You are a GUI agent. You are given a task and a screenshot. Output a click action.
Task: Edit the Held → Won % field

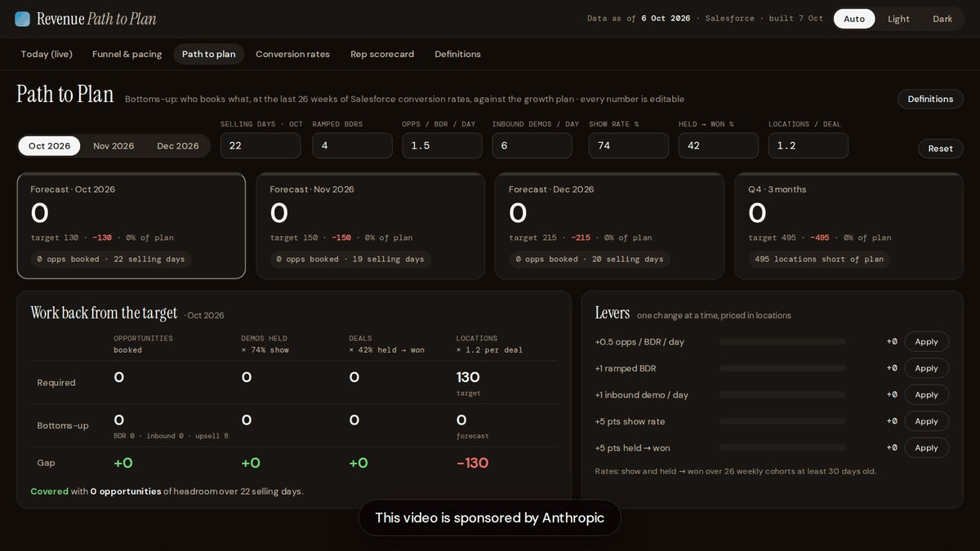(719, 145)
